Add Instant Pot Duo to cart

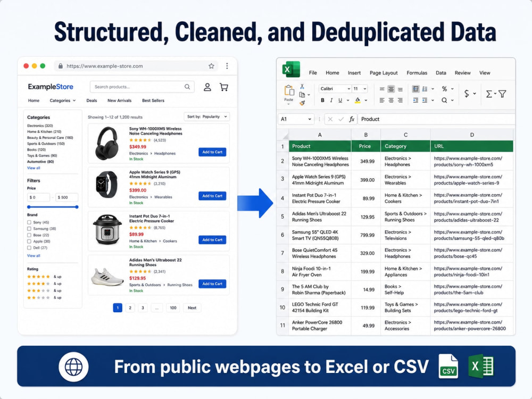pyautogui.click(x=212, y=240)
